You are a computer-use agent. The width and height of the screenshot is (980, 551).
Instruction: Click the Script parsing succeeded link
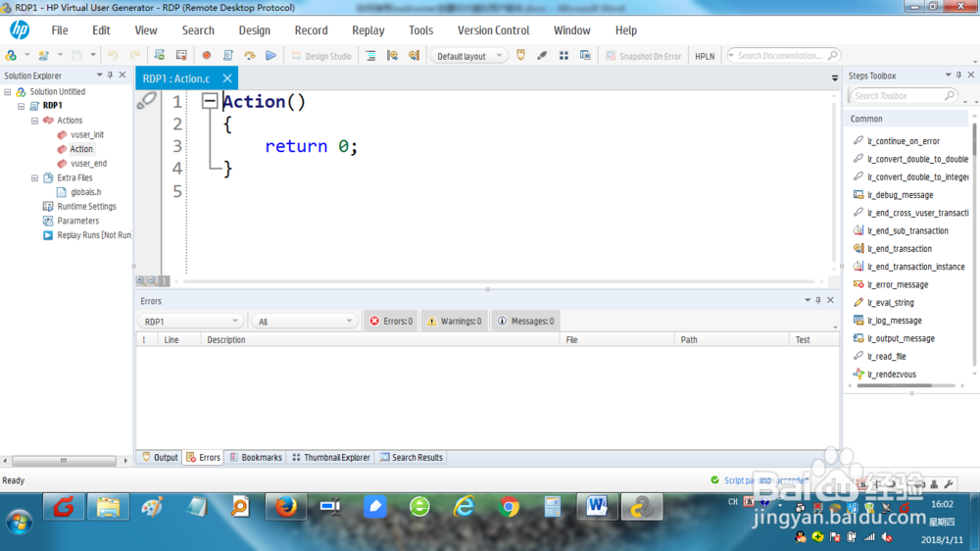coord(766,480)
